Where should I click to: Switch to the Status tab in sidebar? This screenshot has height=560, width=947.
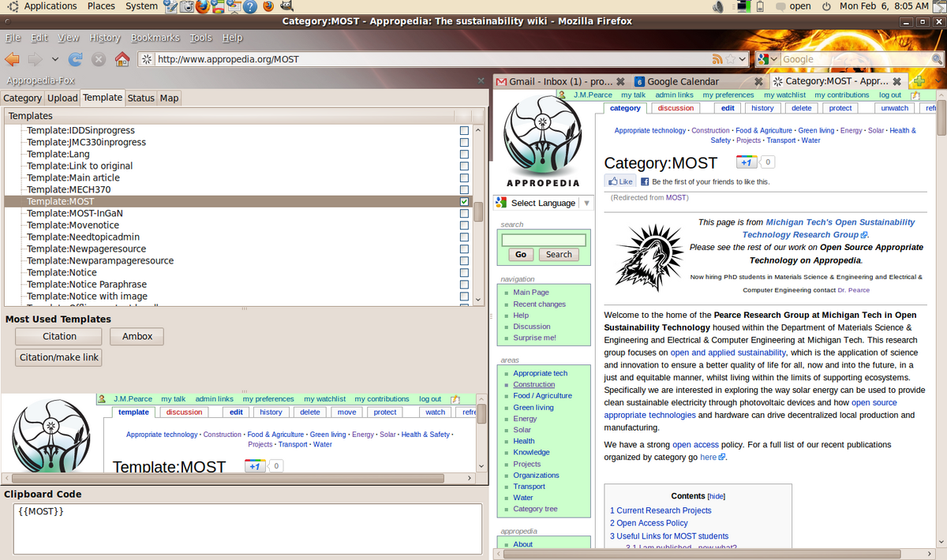coord(141,98)
